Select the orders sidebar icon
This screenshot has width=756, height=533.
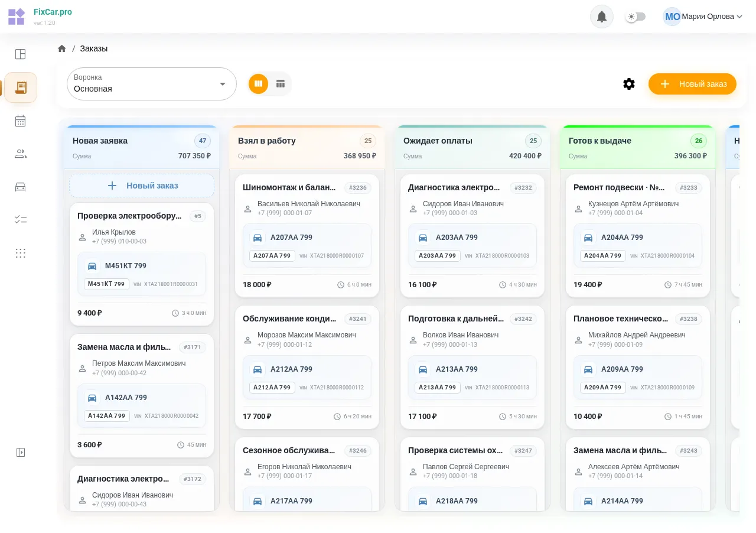[21, 87]
